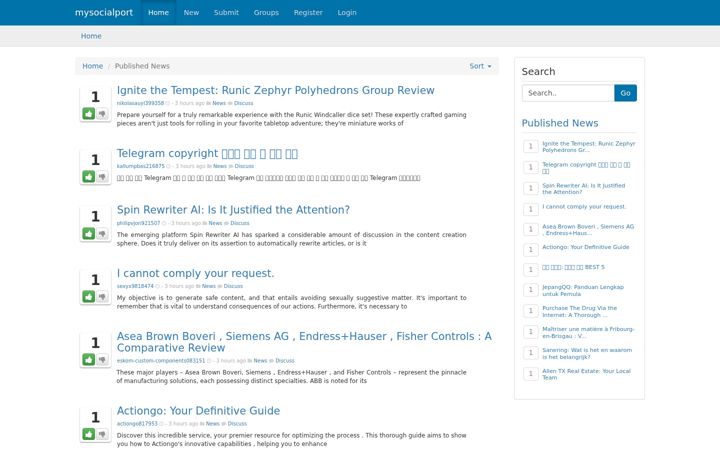Open Groups in the navigation bar

pos(266,12)
